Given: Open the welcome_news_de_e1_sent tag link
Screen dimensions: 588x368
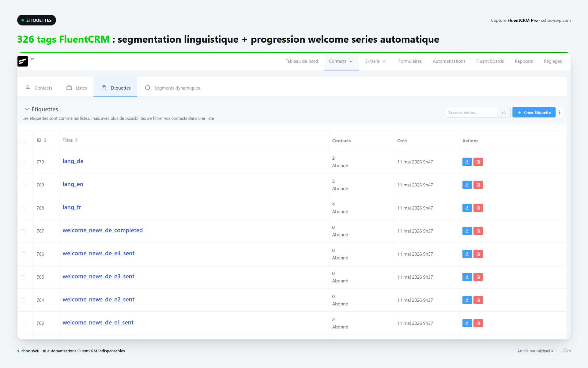Looking at the screenshot, I should (98, 323).
